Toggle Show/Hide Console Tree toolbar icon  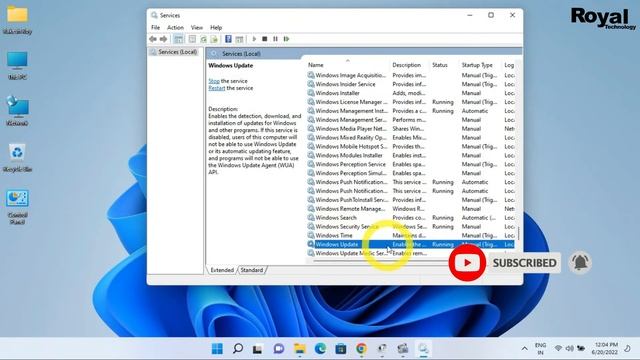[x=178, y=39]
